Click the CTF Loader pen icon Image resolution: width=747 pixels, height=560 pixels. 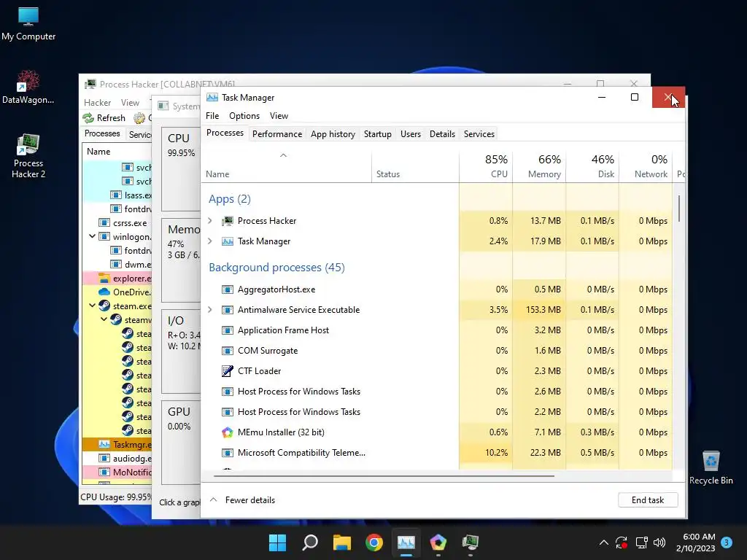pyautogui.click(x=228, y=371)
